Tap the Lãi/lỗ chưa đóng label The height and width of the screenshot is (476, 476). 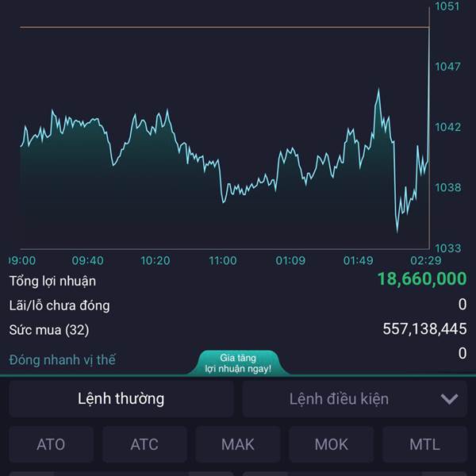coord(59,305)
